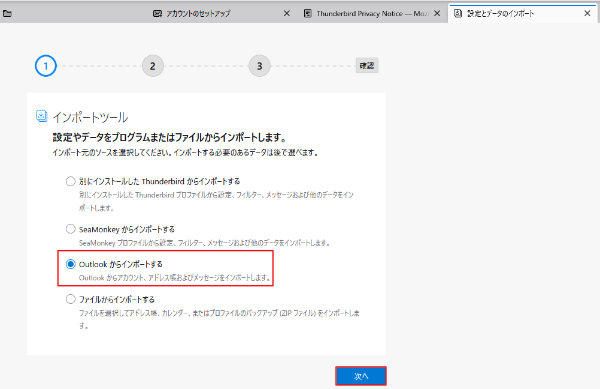
Task: Click the page icon on Privacy Notice tab
Action: click(307, 13)
